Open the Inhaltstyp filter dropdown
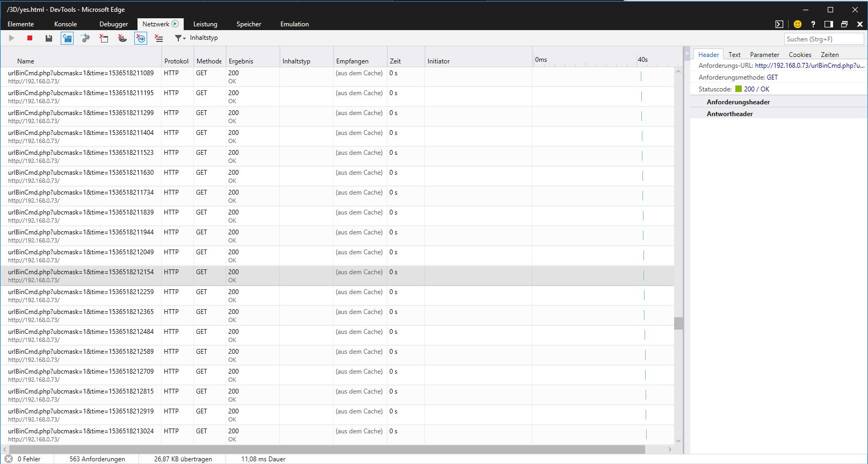 click(196, 38)
